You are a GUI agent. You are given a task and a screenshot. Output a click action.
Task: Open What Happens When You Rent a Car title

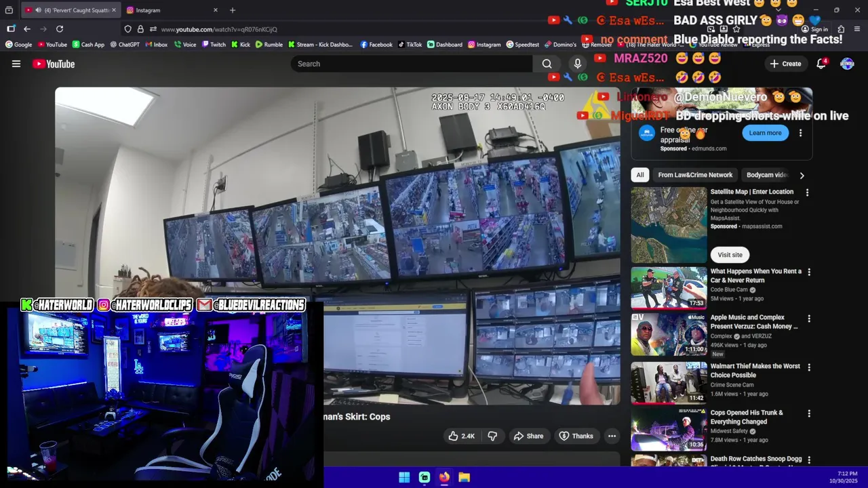point(755,275)
